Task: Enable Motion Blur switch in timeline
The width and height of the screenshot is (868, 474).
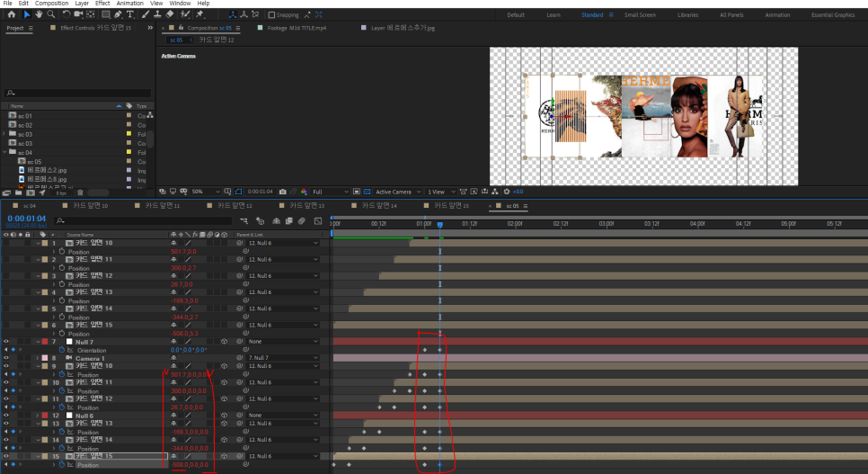Action: [x=302, y=220]
